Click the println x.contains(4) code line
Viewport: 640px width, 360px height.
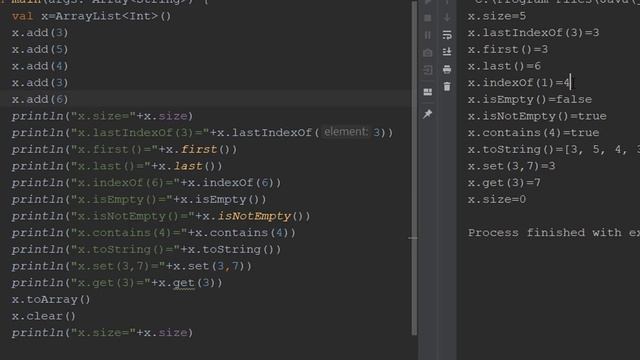pyautogui.click(x=153, y=233)
